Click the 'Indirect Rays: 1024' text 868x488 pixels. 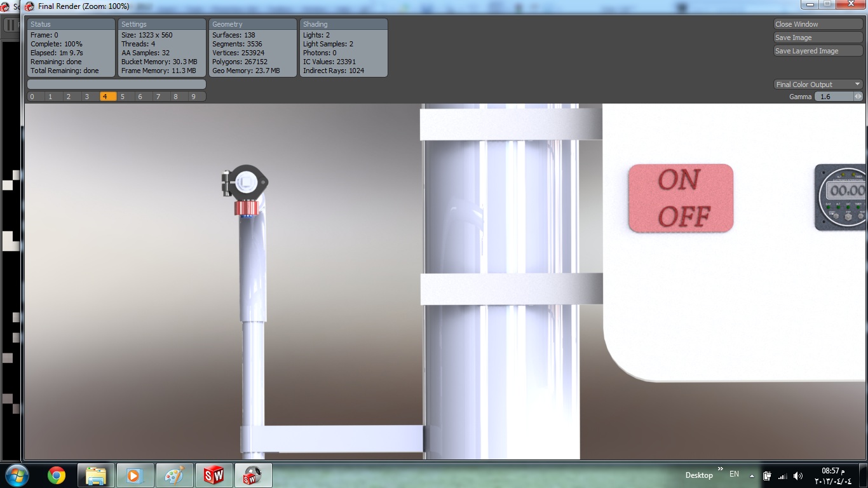click(x=334, y=71)
